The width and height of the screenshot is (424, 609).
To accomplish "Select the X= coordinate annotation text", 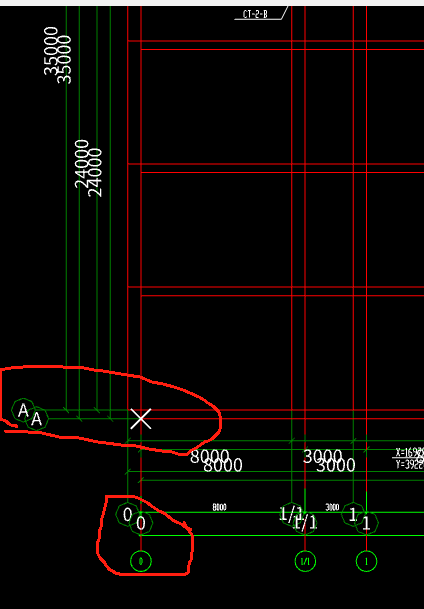I will pos(410,453).
